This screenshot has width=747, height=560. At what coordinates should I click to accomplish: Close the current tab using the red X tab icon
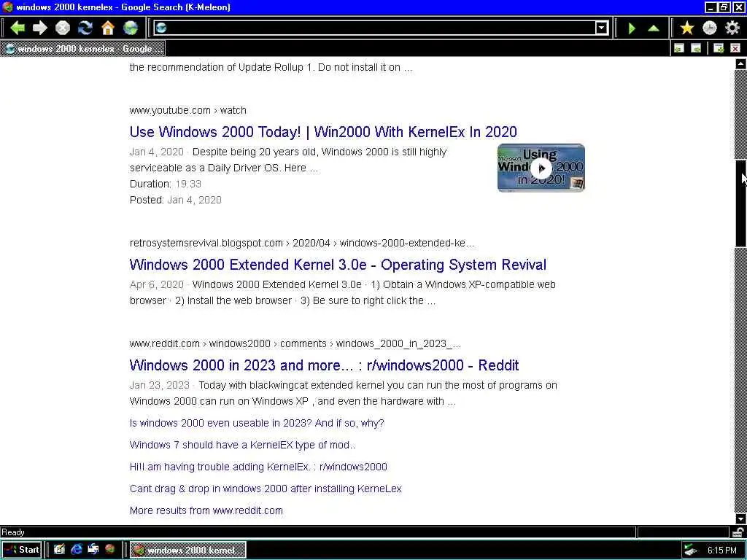coord(735,48)
